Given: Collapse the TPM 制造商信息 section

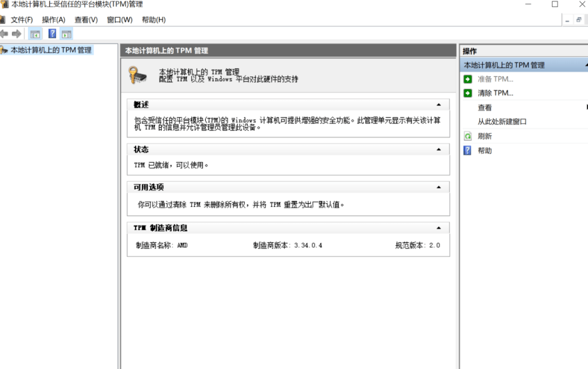Looking at the screenshot, I should [x=439, y=227].
